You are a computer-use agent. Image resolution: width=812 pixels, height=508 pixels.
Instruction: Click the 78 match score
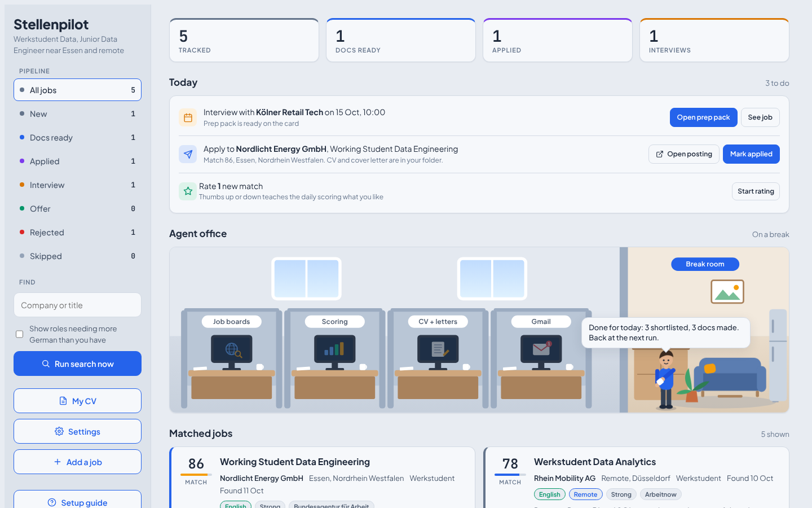pyautogui.click(x=510, y=464)
